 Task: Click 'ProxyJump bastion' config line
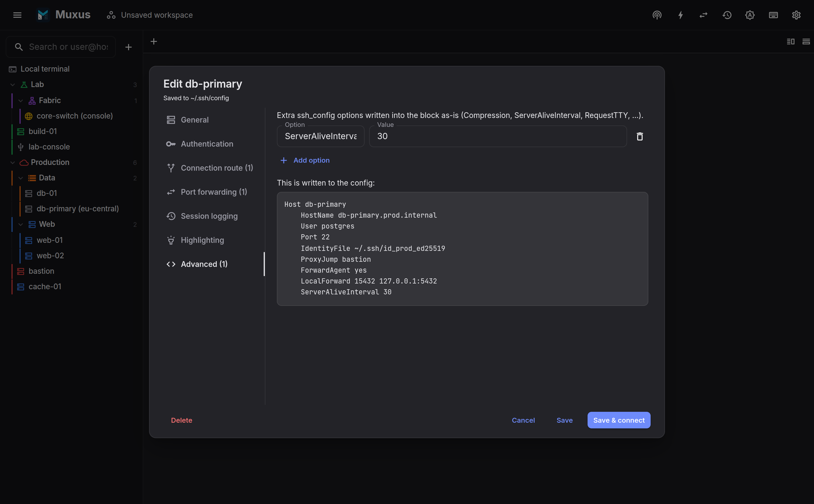(336, 259)
